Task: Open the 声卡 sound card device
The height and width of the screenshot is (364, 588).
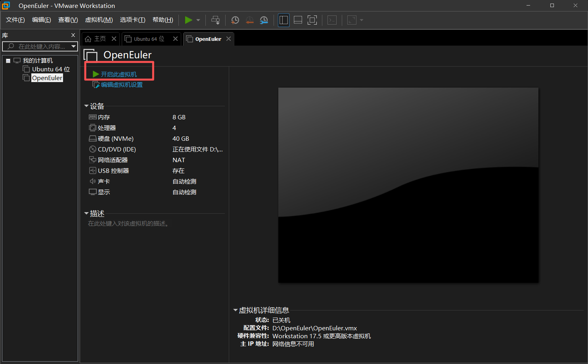Action: [x=104, y=182]
